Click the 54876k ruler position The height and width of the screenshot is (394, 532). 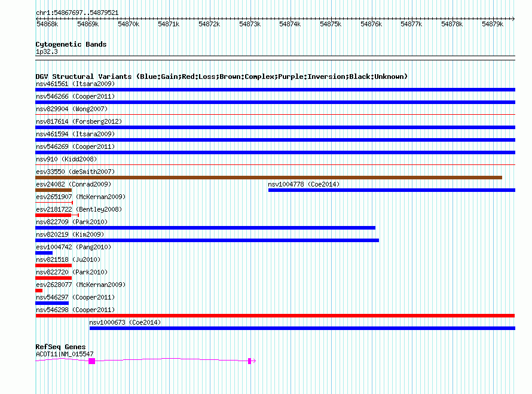tap(371, 24)
